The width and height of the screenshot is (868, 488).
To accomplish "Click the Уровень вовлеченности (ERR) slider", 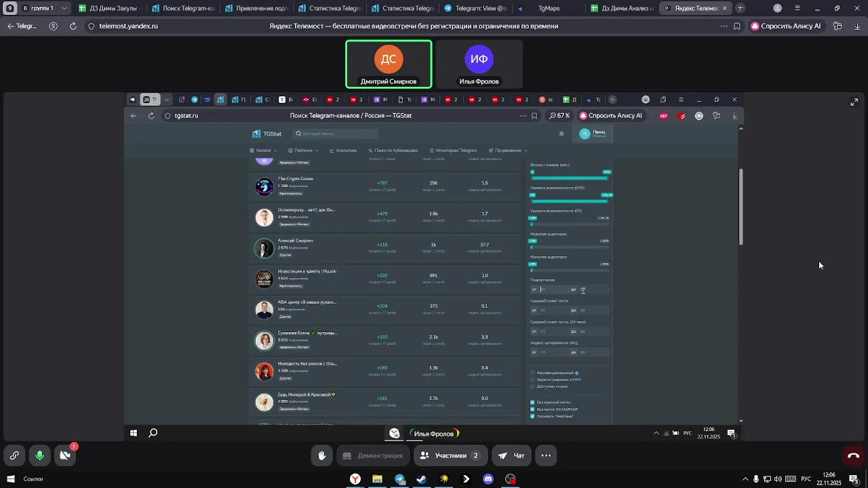I will coord(570,201).
